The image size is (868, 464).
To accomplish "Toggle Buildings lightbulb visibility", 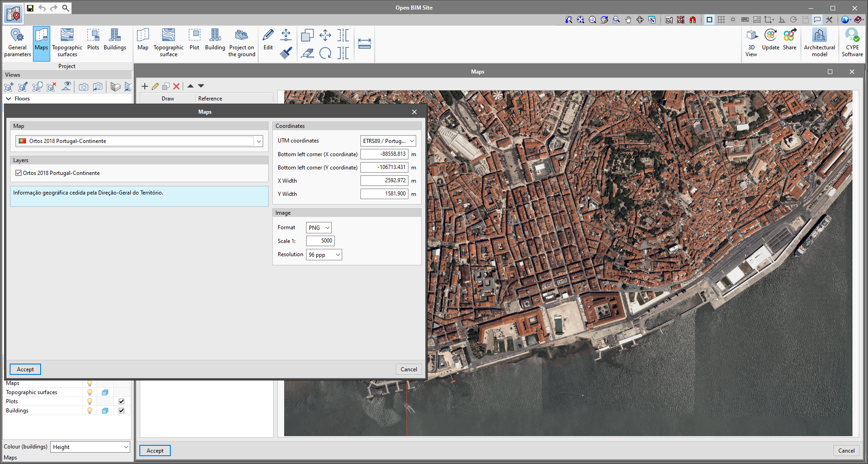I will tap(90, 411).
